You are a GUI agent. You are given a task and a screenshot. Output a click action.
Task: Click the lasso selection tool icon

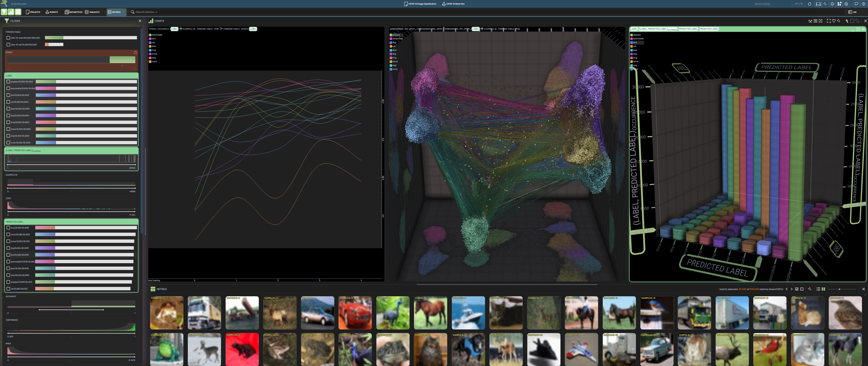[857, 21]
